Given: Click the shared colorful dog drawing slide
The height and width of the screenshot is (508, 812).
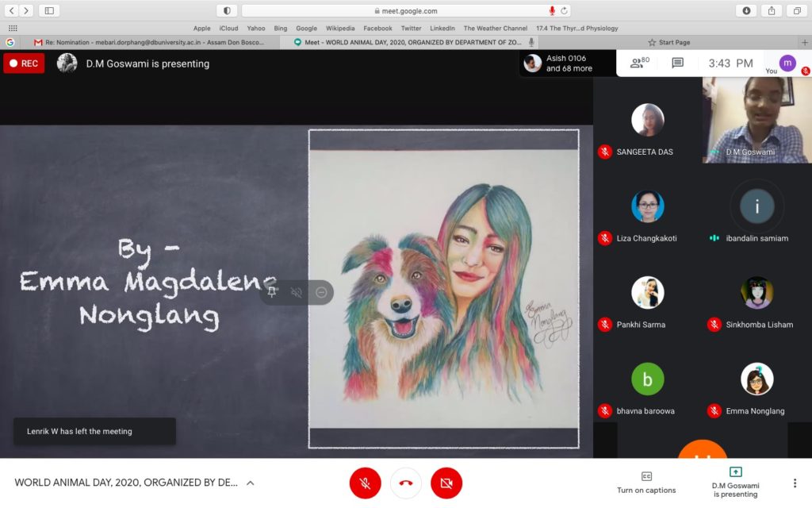Looking at the screenshot, I should [x=444, y=289].
